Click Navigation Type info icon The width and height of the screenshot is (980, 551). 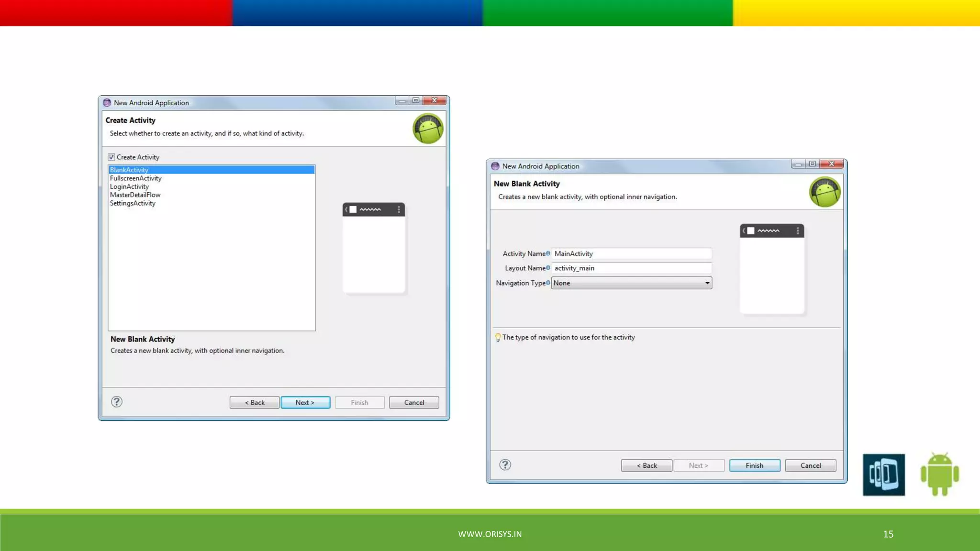(x=548, y=283)
